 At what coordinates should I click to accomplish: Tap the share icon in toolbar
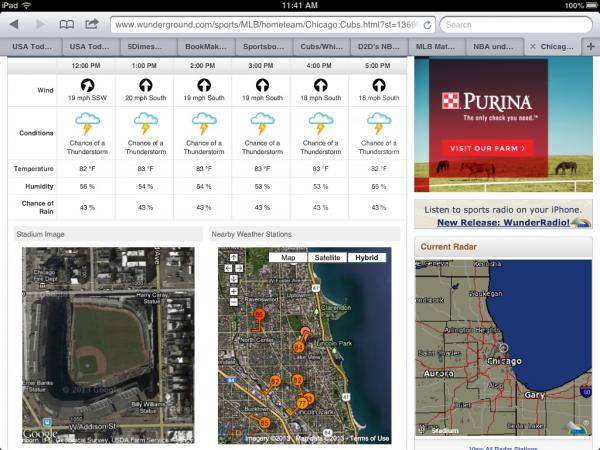(x=92, y=23)
